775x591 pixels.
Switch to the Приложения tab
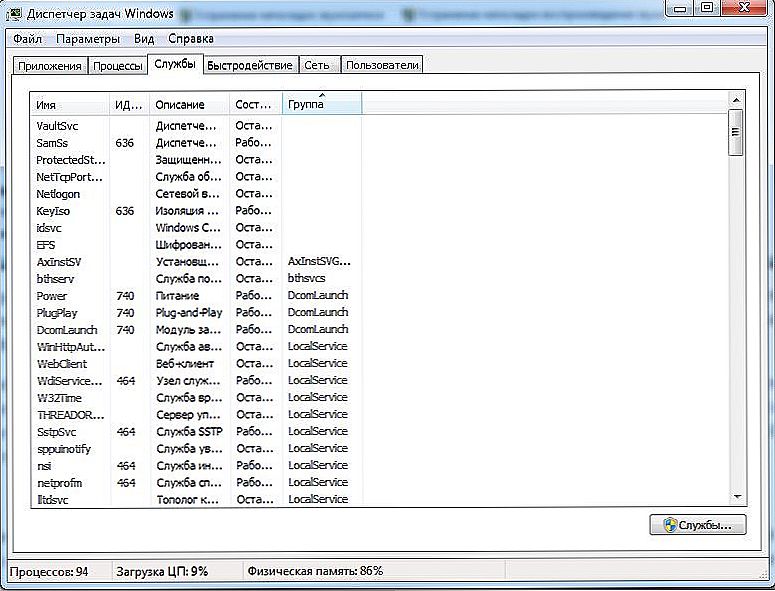tap(49, 65)
